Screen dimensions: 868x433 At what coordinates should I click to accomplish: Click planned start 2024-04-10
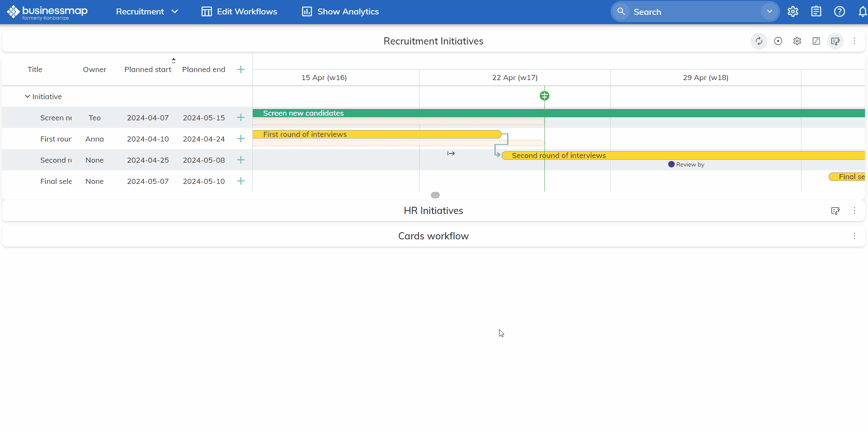(x=148, y=139)
